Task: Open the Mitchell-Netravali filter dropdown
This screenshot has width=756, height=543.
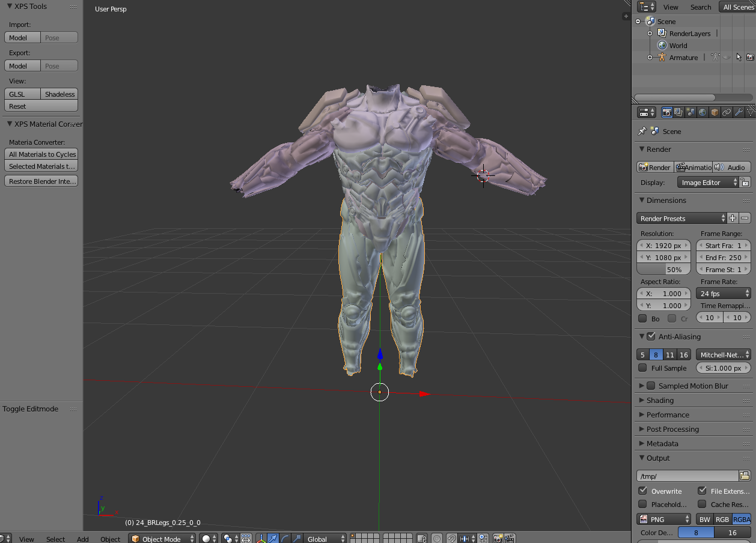Action: pyautogui.click(x=724, y=355)
